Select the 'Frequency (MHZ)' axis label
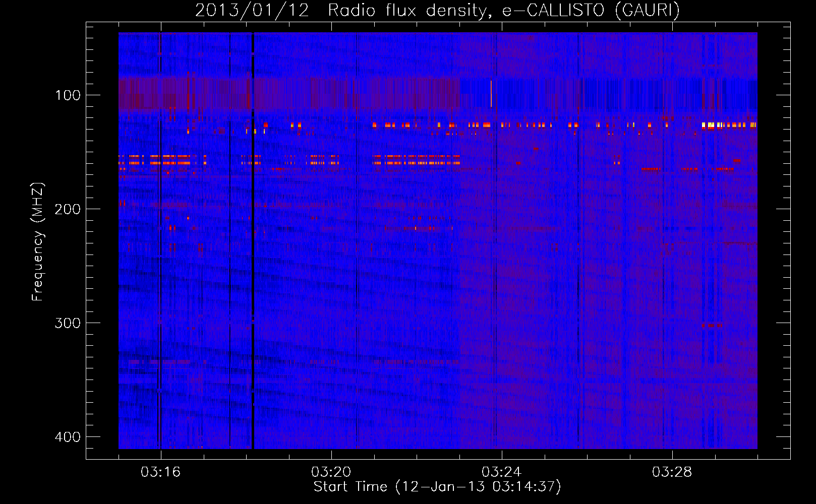The height and width of the screenshot is (504, 816). click(38, 241)
